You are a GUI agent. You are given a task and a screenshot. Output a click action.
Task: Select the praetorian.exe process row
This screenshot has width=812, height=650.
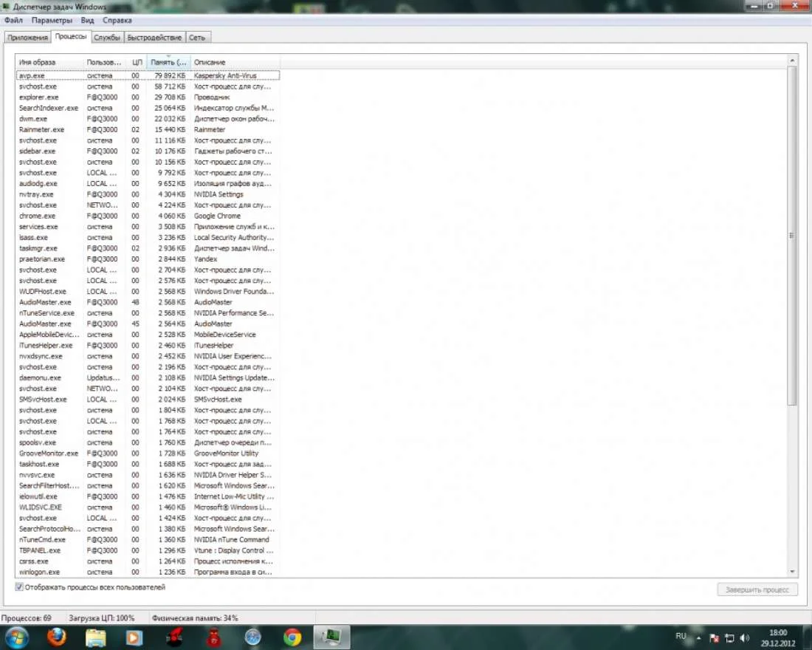148,259
